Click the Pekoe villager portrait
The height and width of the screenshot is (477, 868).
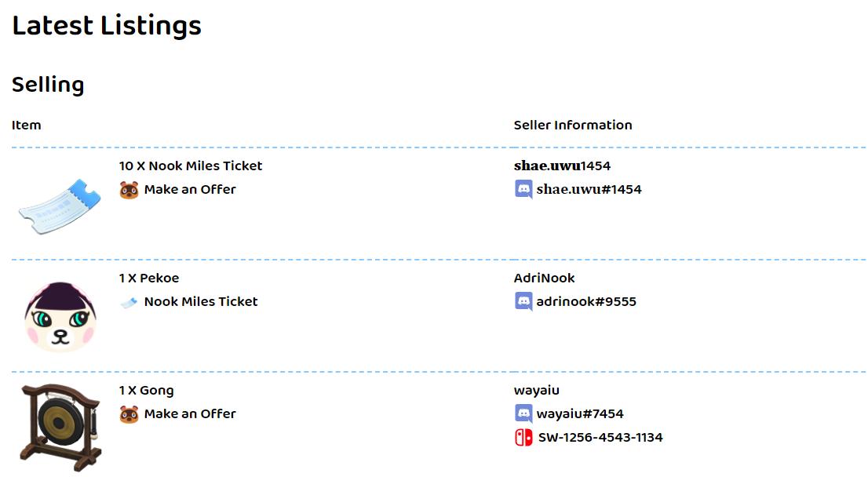pos(60,317)
